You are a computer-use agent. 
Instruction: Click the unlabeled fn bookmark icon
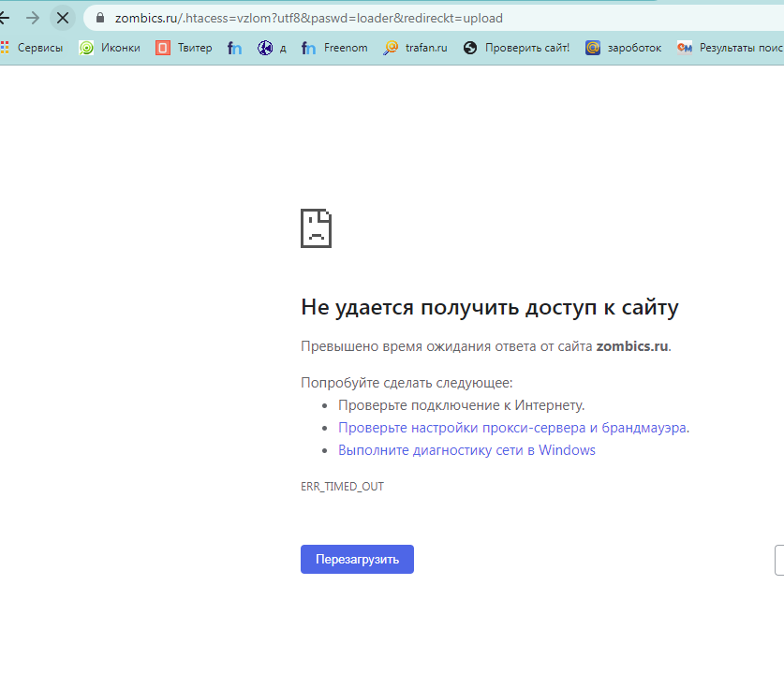click(235, 48)
